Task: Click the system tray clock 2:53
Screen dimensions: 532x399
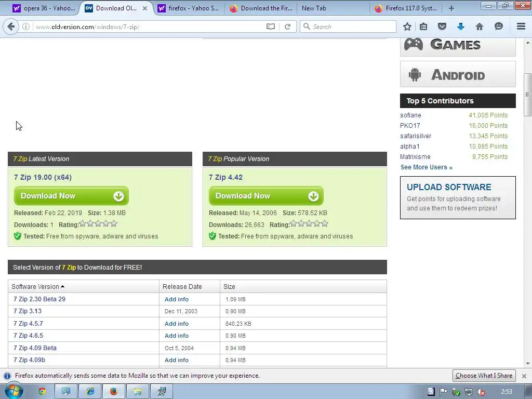Action: coord(507,392)
